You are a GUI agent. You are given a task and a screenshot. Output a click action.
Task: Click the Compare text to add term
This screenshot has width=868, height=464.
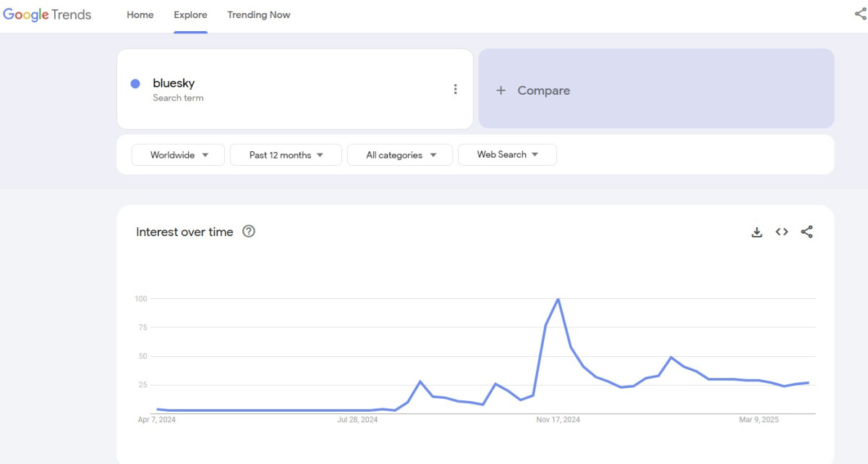pos(543,90)
